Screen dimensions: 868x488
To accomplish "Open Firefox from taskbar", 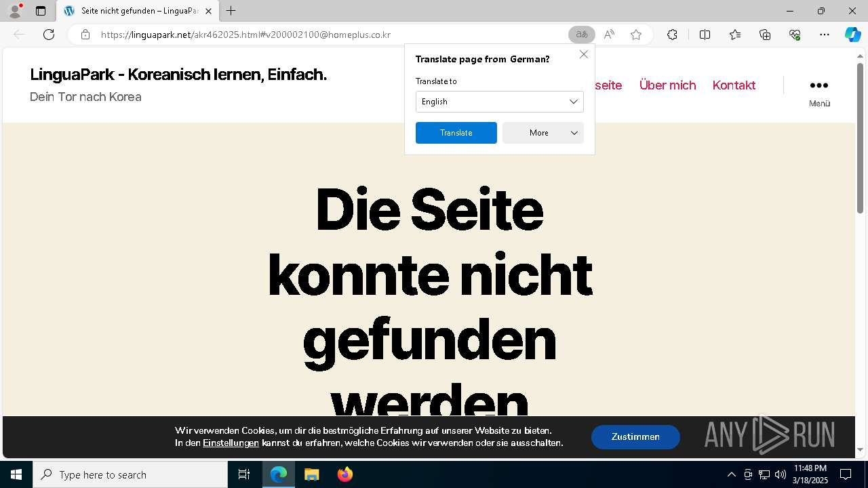I will tap(345, 474).
